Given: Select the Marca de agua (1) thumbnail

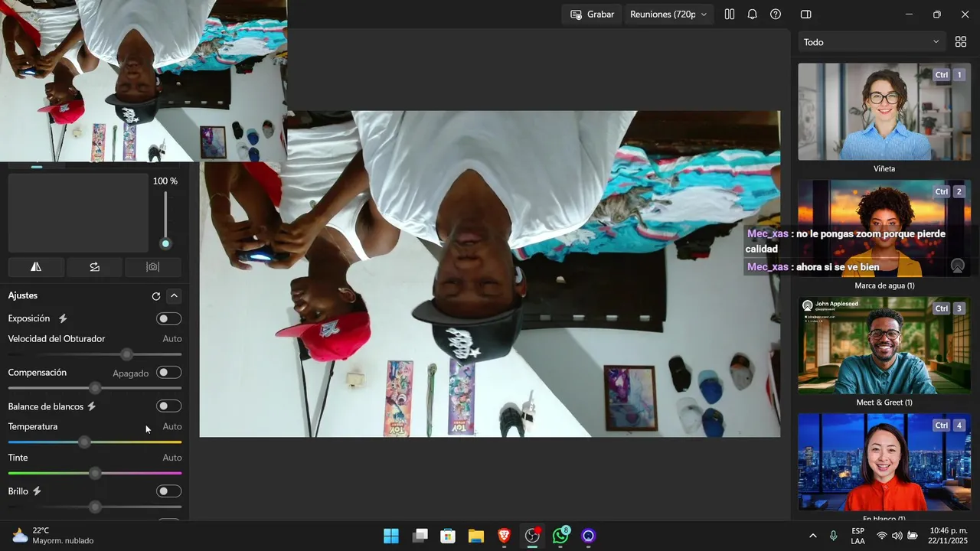Looking at the screenshot, I should [884, 228].
